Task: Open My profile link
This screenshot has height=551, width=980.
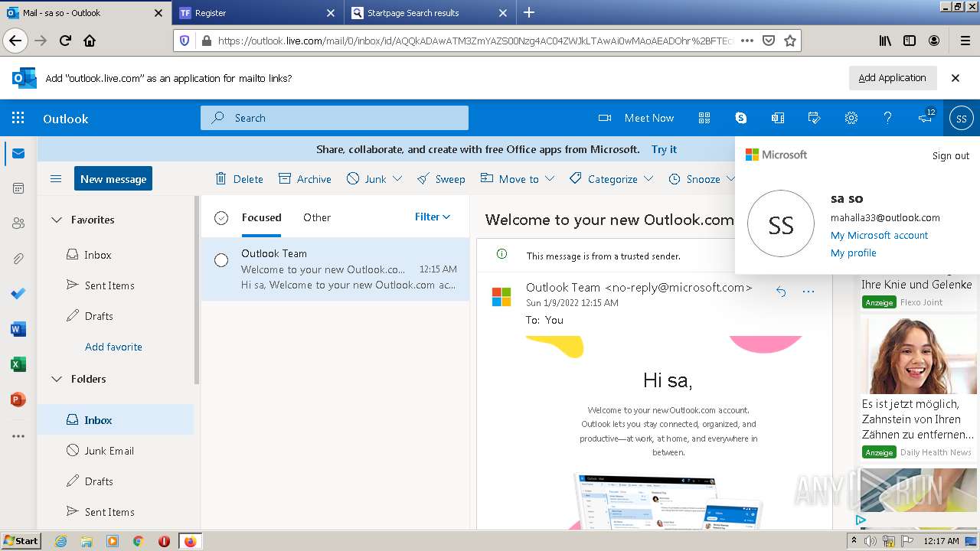Action: click(853, 253)
